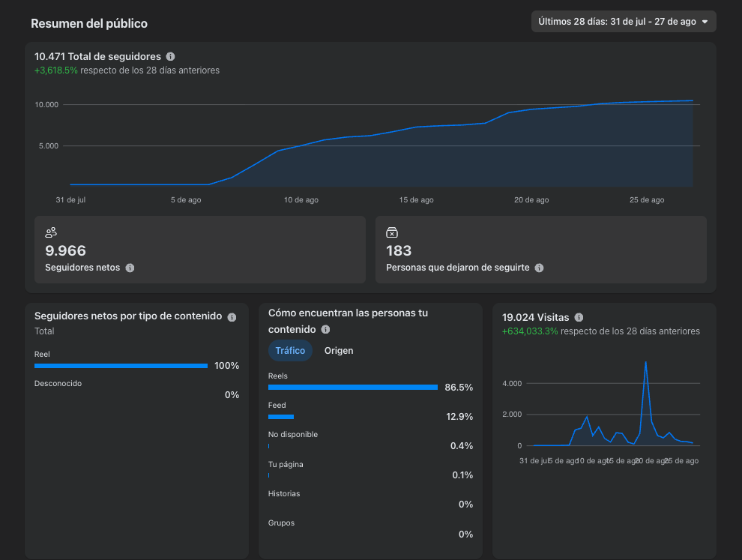Viewport: 742px width, 560px height.
Task: Click info icon beside Cómo encuentran las personas
Action: tap(325, 329)
